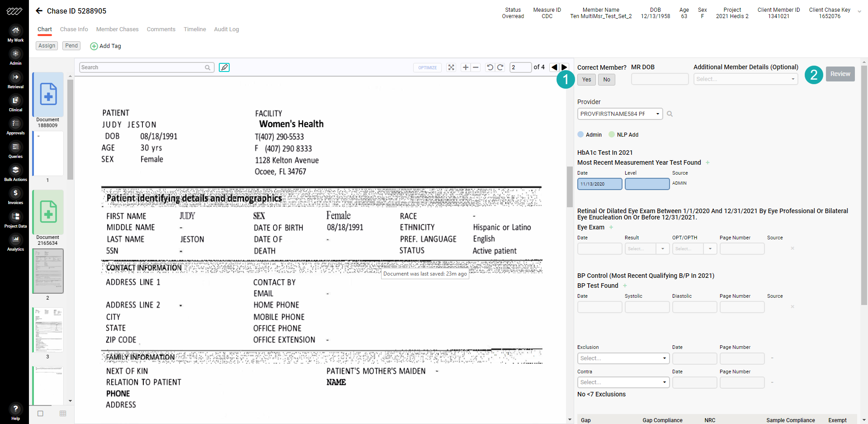The image size is (868, 424).
Task: Click the BP Systolic input field
Action: [x=647, y=307]
